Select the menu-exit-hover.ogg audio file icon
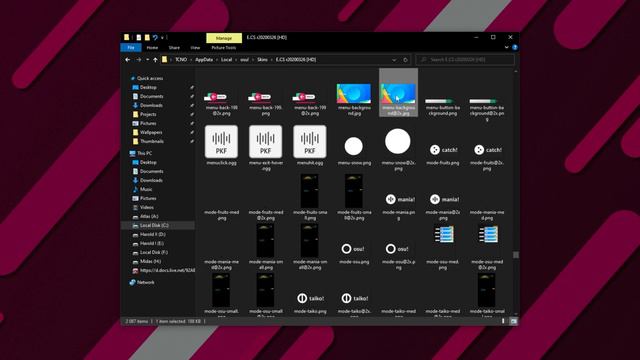 [x=266, y=142]
